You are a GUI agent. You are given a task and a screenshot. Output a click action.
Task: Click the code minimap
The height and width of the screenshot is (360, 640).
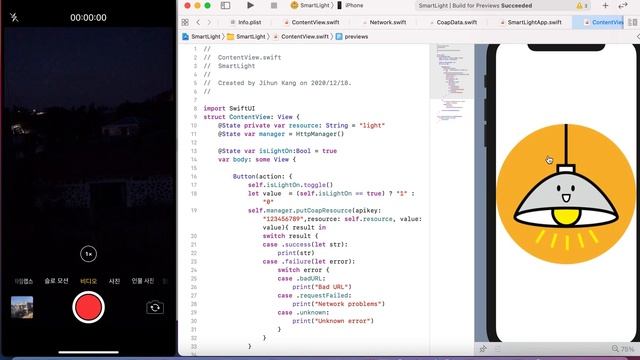pyautogui.click(x=452, y=82)
